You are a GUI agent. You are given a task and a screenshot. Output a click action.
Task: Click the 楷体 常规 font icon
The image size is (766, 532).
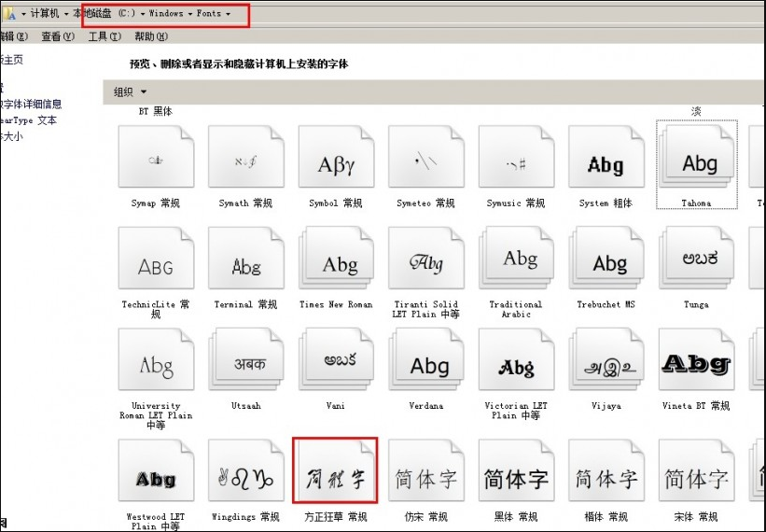click(x=606, y=470)
